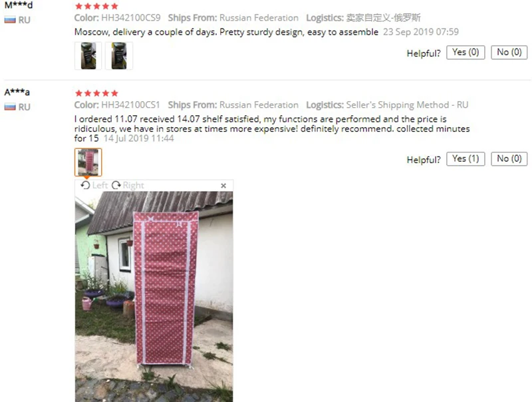Image resolution: width=532 pixels, height=402 pixels.
Task: Rotate the enlarged photo right
Action: point(128,186)
